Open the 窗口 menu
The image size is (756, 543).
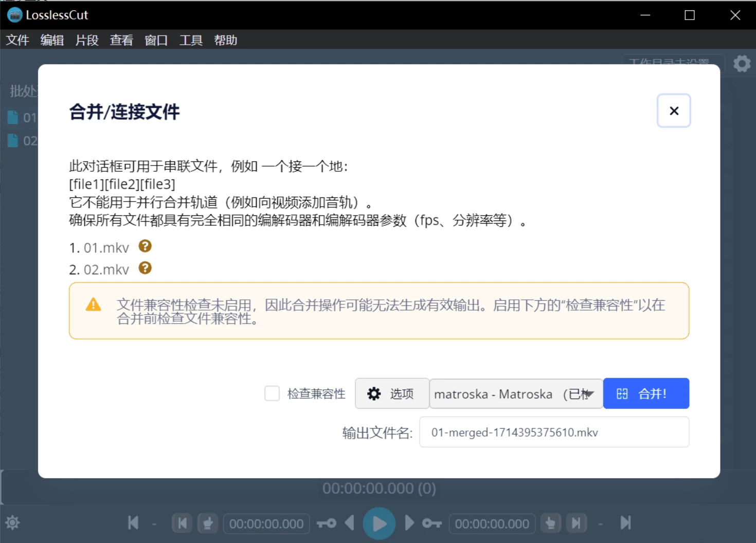(156, 40)
